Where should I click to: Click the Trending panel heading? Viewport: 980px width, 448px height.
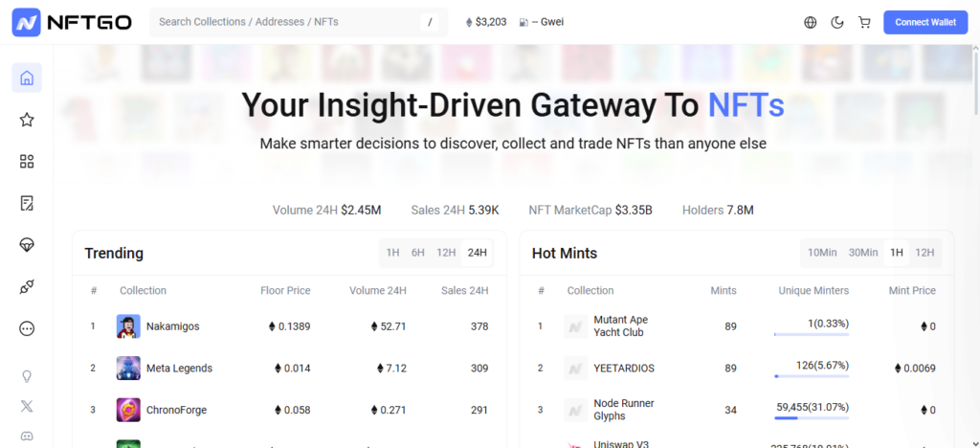point(114,253)
